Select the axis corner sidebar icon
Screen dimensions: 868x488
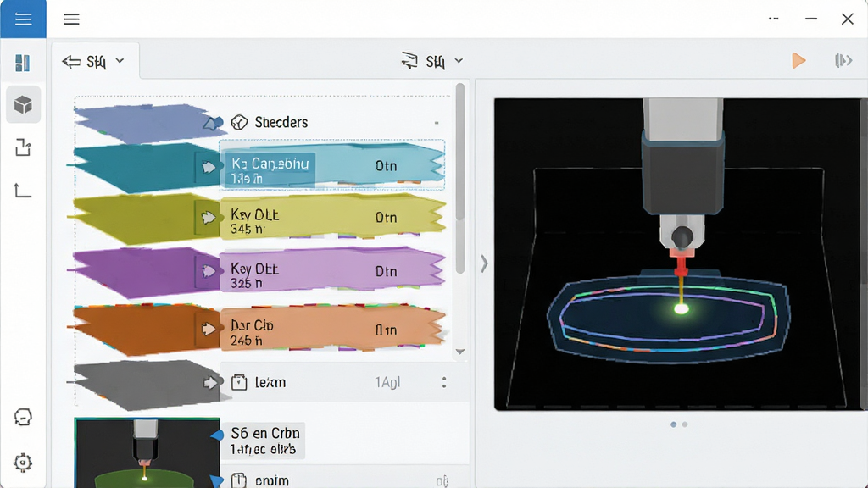(23, 191)
